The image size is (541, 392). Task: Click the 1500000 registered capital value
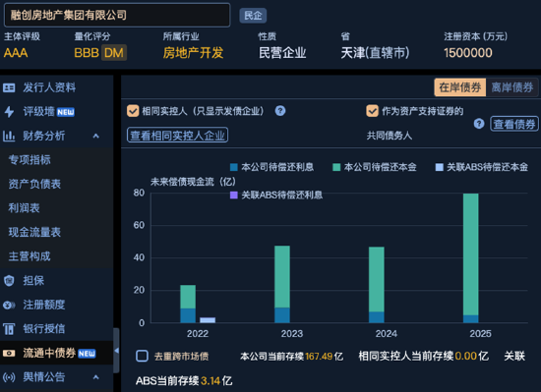(x=468, y=53)
